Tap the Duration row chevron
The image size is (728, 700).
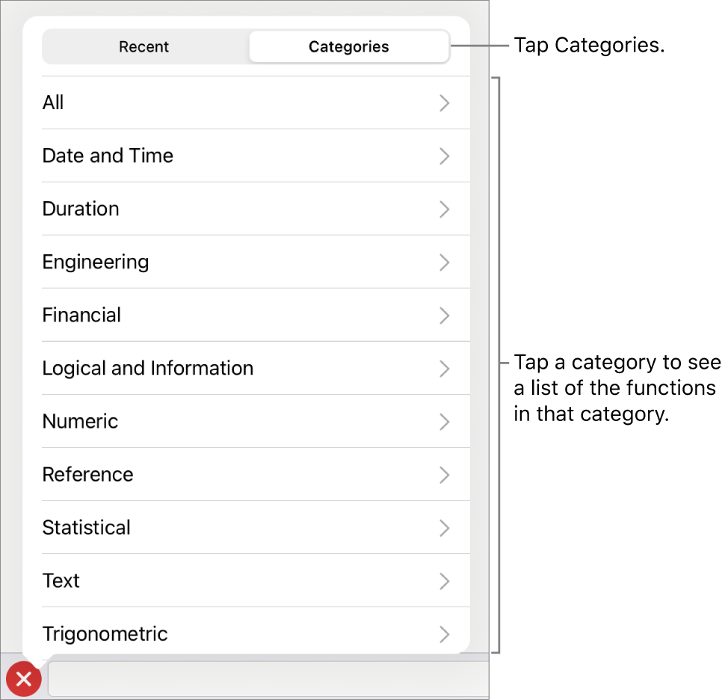click(445, 209)
